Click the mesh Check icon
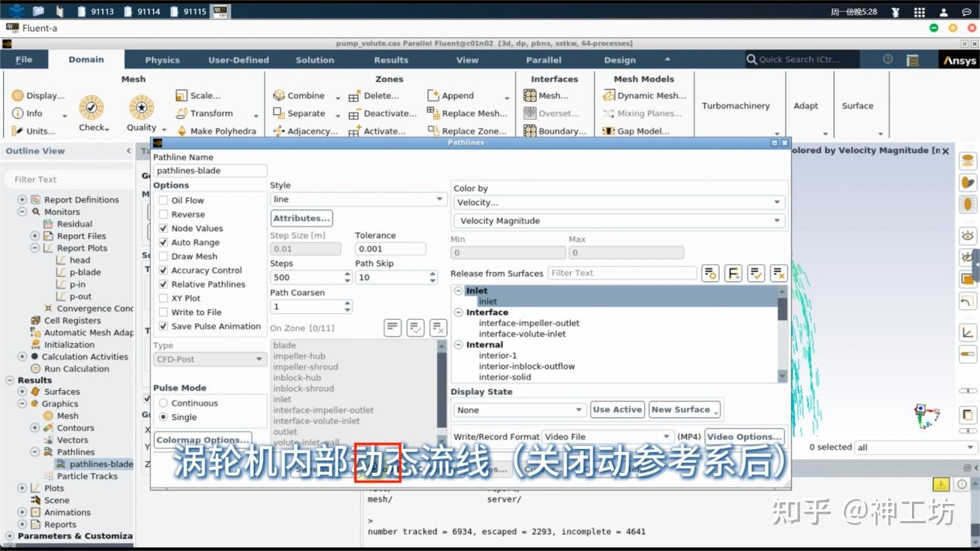 [x=91, y=107]
